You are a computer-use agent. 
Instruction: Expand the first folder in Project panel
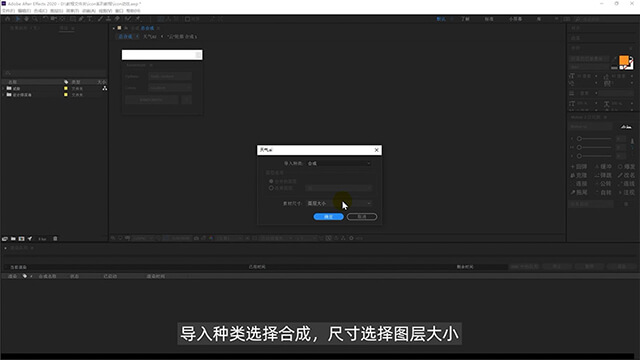[x=4, y=88]
